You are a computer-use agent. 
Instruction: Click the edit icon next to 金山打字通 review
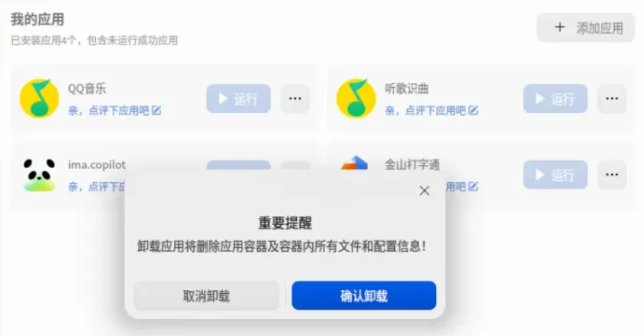473,186
